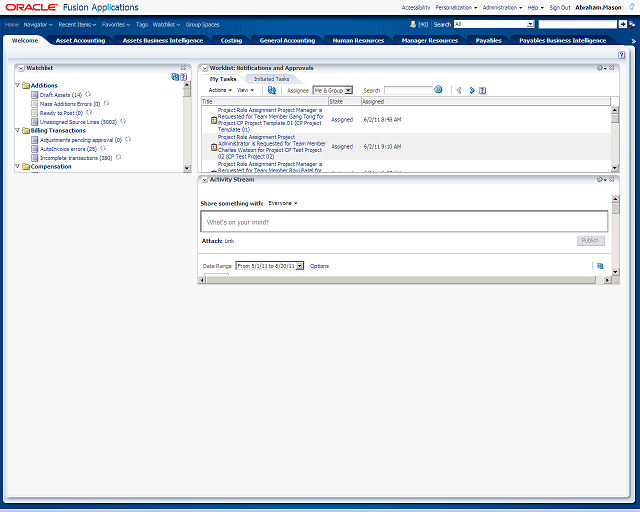Screen dimensions: 640x512
Task: Collapse the Billing Transactions folder
Action: [x=18, y=131]
